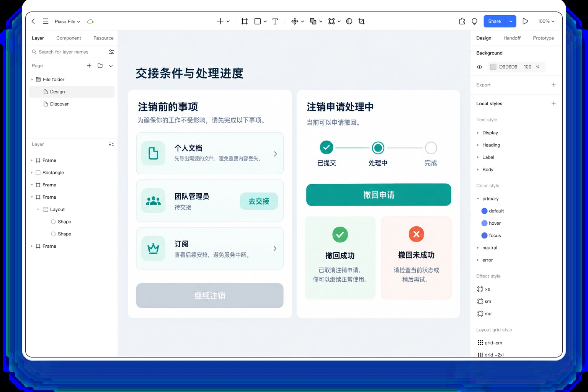Click the boolean operation tool icon
The height and width of the screenshot is (392, 588).
click(x=313, y=21)
